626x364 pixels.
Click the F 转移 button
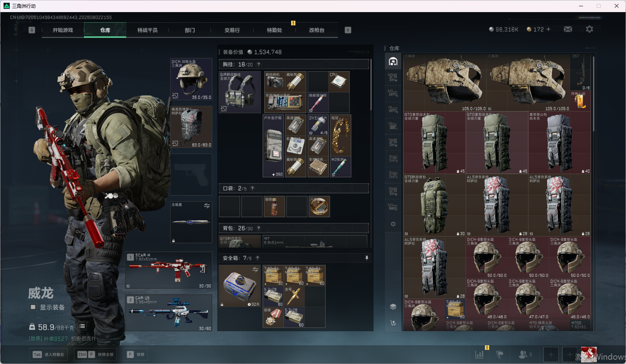click(x=136, y=355)
